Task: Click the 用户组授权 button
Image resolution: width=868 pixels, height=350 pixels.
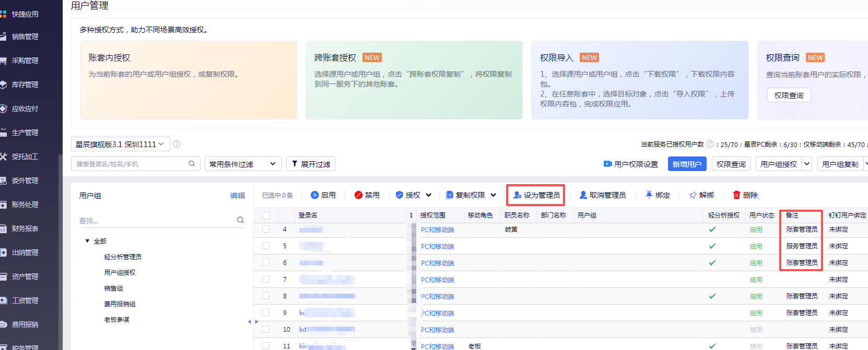Action: point(778,164)
